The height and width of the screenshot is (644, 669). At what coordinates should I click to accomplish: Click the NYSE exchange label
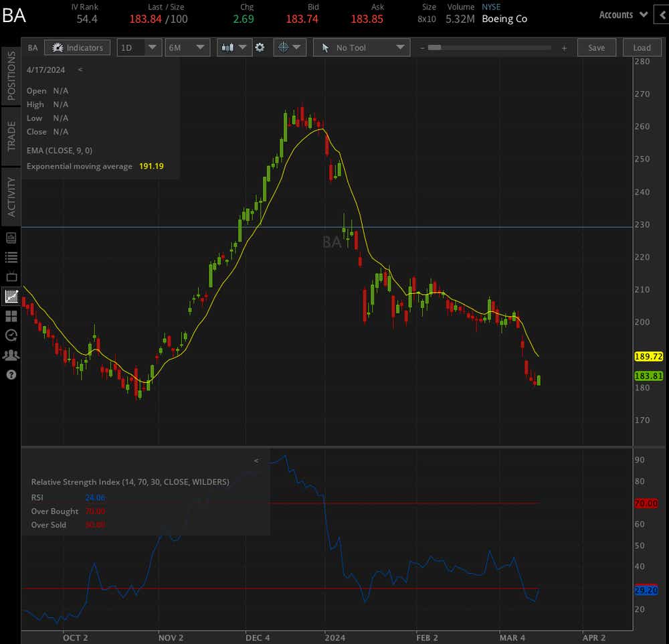coord(491,7)
